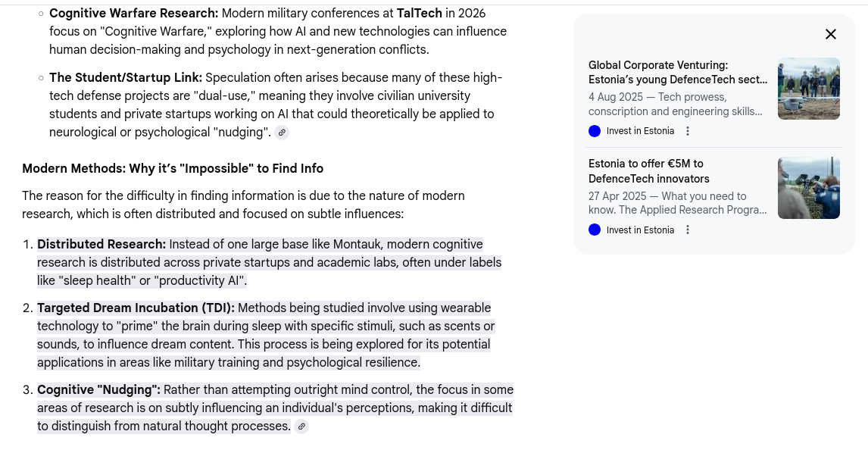Click the highlighted "Distributed Research:" list item
Screen dimensions: 868x450
tap(101, 245)
